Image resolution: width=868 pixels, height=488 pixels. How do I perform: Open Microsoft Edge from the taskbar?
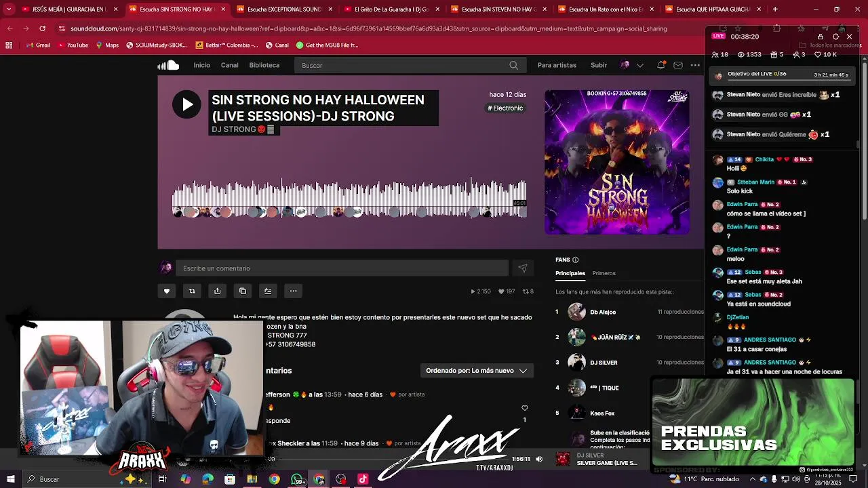point(208,479)
